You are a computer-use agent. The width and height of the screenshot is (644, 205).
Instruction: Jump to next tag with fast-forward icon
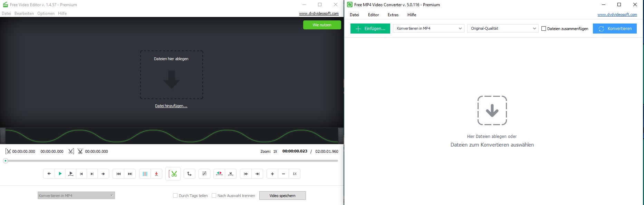[x=130, y=174]
